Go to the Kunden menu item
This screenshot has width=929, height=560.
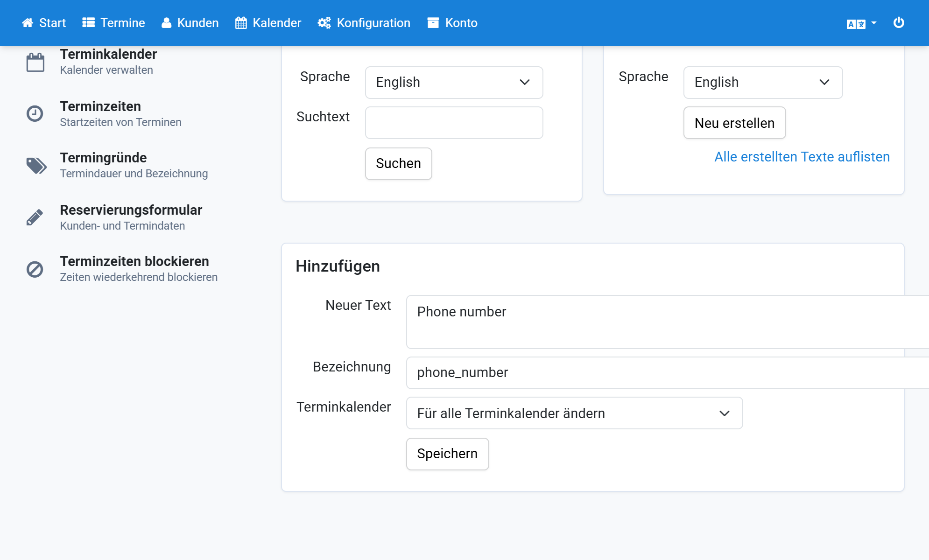[x=190, y=23]
